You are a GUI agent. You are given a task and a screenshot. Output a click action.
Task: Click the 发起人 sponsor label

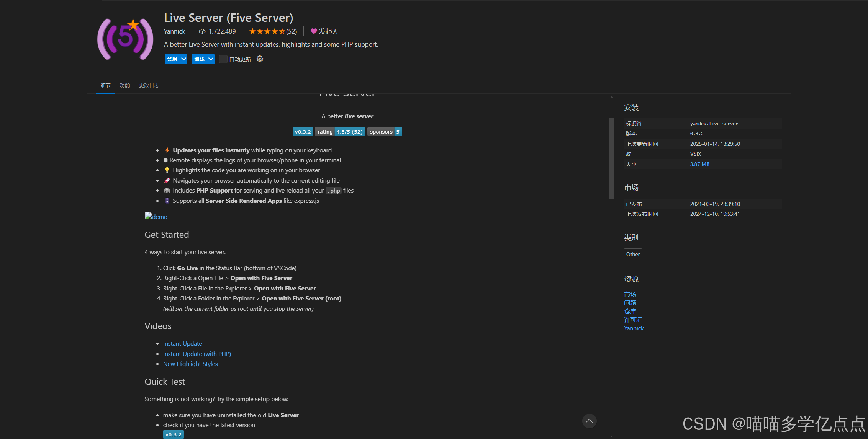coord(328,31)
